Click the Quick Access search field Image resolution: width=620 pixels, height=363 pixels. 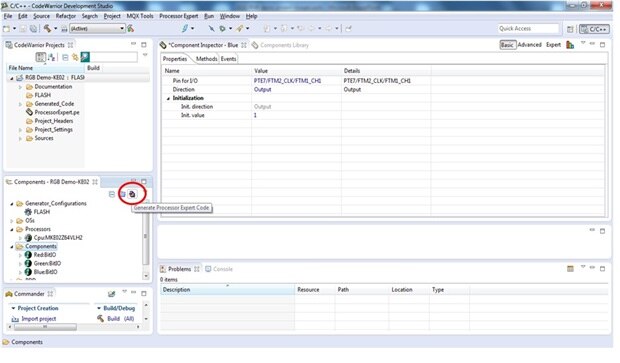click(529, 28)
